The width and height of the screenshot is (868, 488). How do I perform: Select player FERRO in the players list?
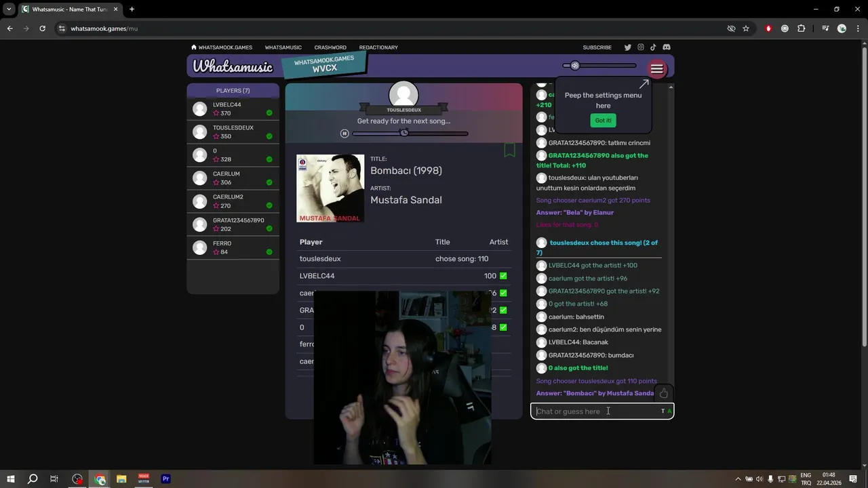click(233, 247)
